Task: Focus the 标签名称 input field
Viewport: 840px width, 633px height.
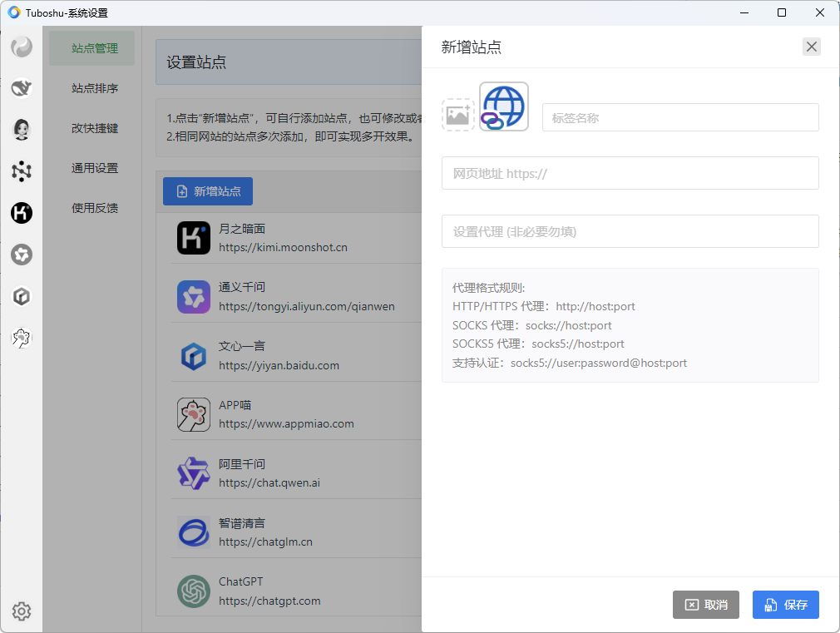Action: click(x=679, y=118)
